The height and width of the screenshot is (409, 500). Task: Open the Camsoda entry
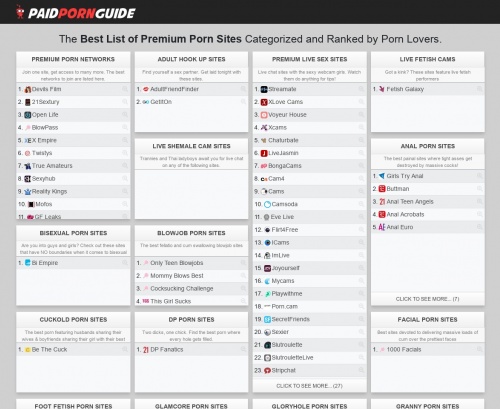click(x=285, y=204)
